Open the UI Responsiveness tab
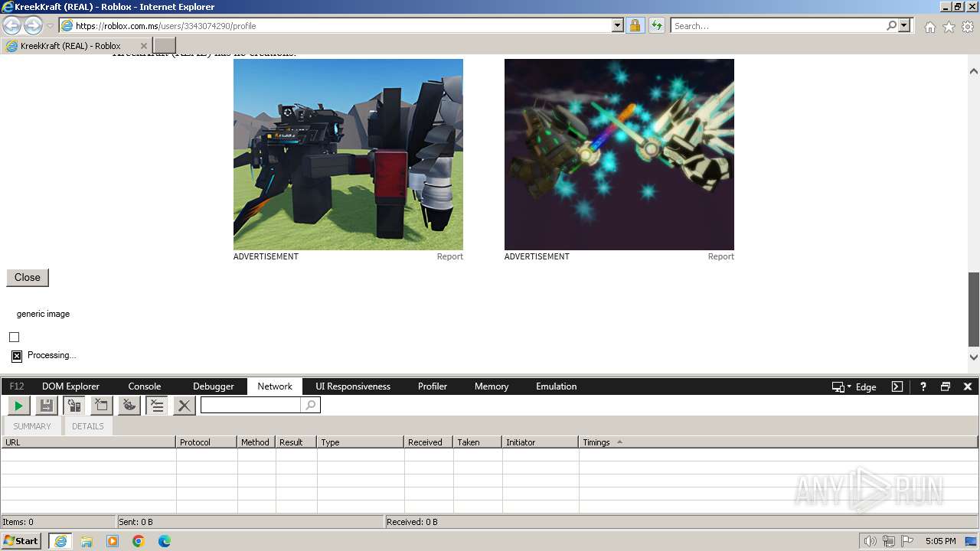This screenshot has width=980, height=551. 353,386
